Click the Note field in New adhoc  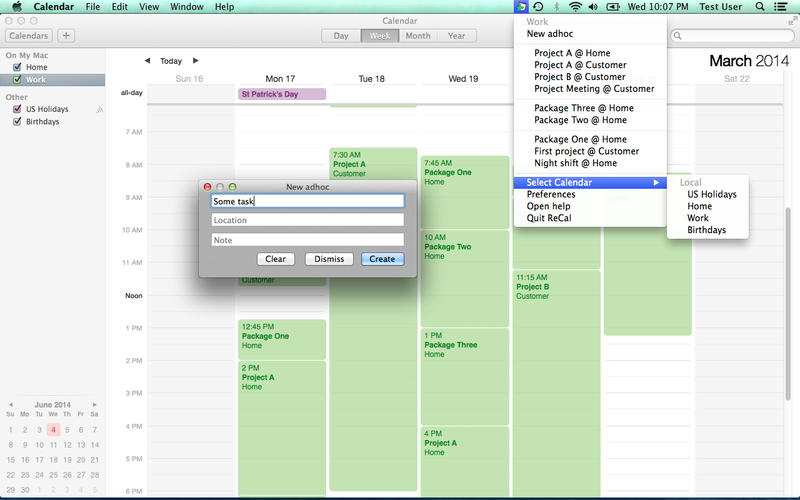pyautogui.click(x=308, y=240)
